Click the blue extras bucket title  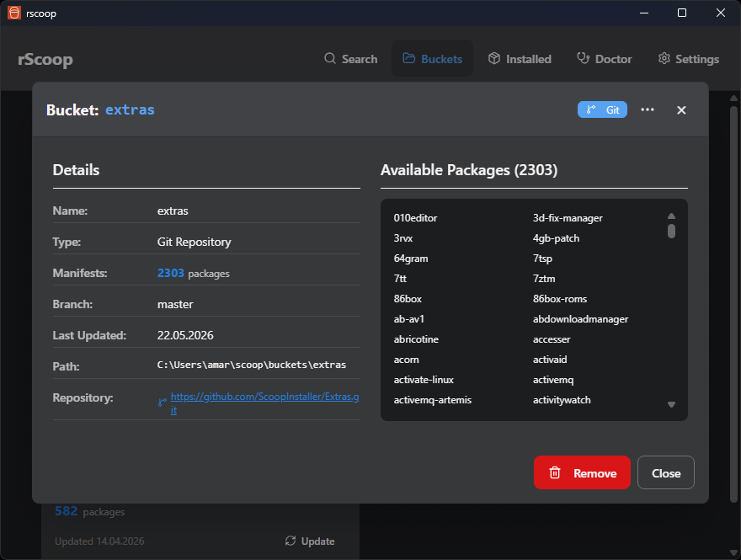(x=130, y=110)
